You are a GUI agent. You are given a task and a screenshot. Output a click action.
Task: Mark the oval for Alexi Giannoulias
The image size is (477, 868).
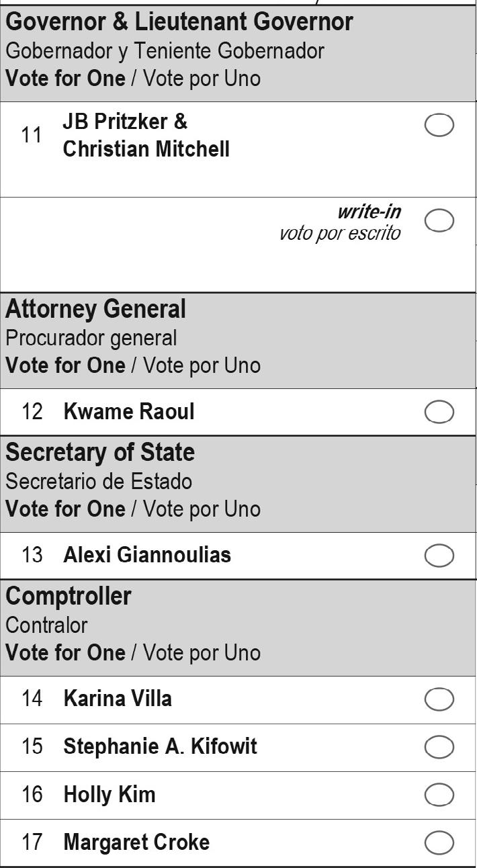point(439,556)
